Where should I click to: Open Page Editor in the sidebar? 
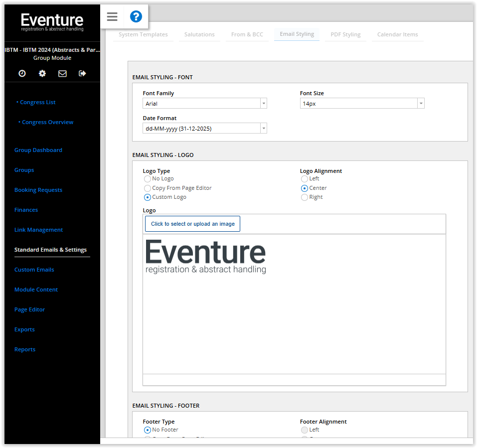[x=29, y=309]
